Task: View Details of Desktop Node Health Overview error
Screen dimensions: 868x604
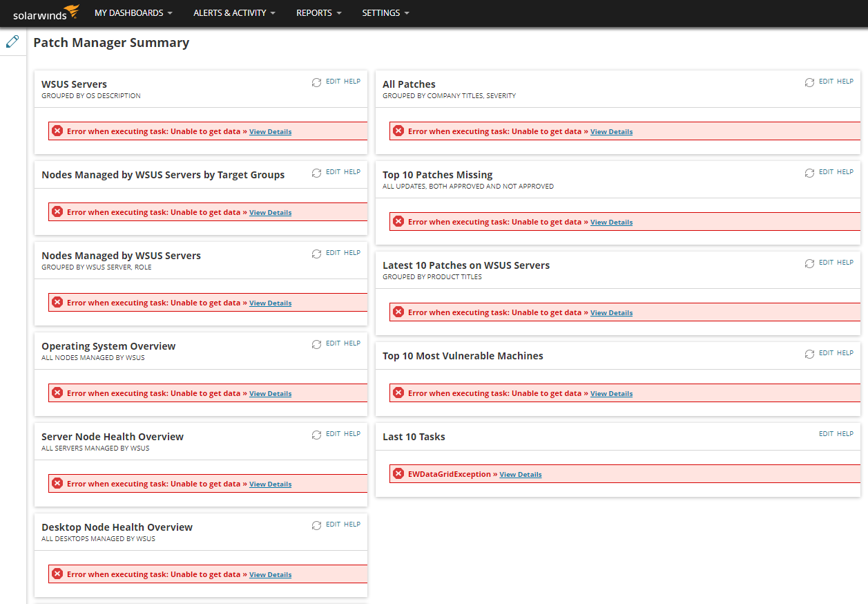Action: coord(270,574)
